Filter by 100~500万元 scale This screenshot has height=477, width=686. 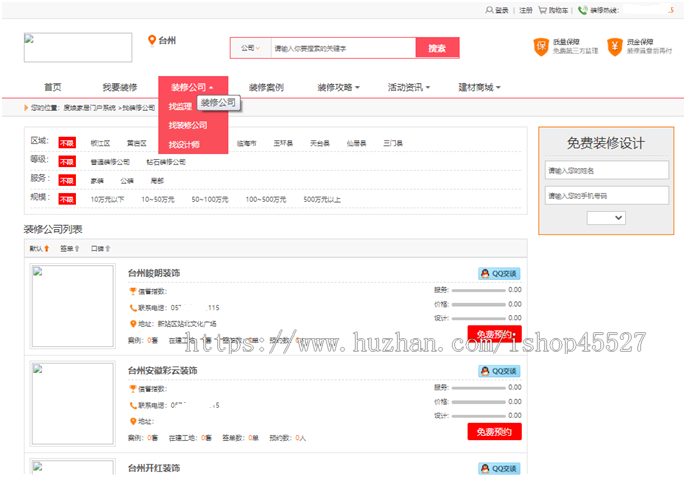(x=266, y=200)
